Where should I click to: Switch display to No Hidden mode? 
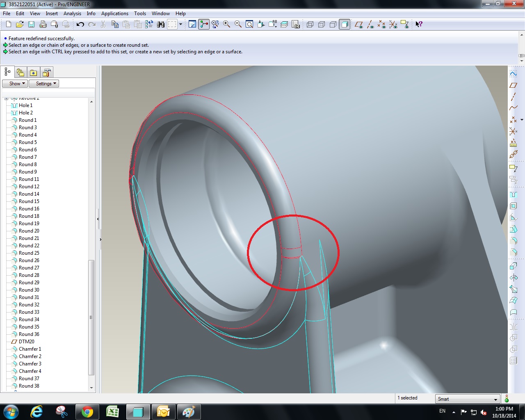[333, 25]
